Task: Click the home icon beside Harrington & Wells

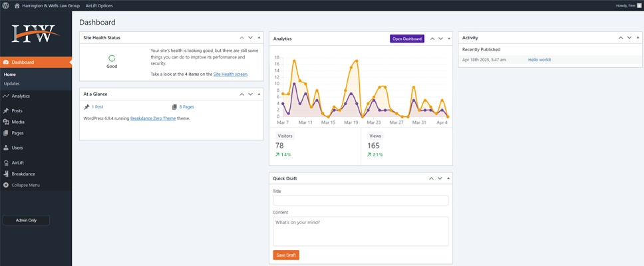Action: point(17,6)
